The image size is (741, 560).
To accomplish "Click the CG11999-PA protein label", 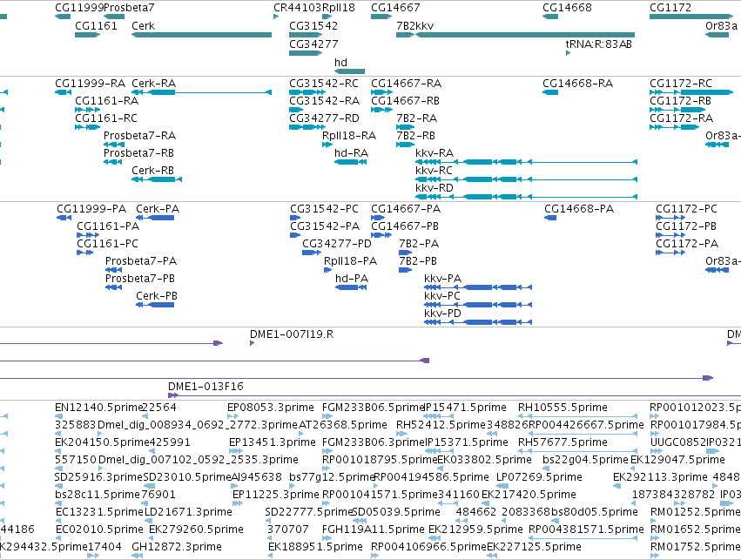I will (x=91, y=208).
